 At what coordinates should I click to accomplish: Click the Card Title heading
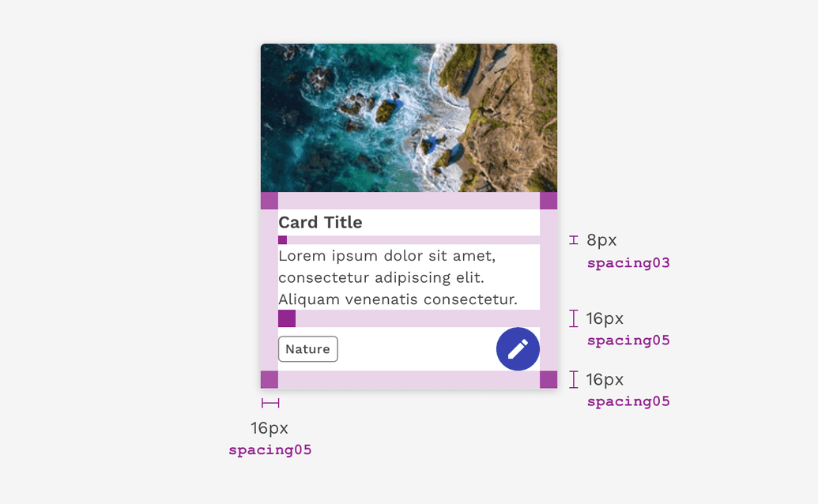pos(320,222)
